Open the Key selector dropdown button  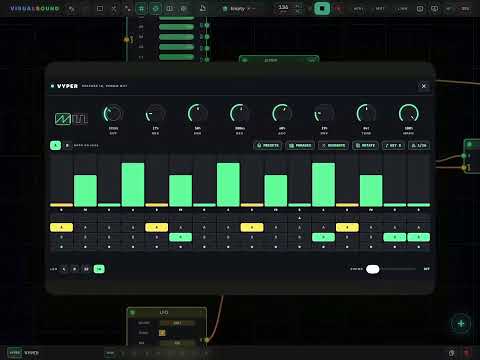393,145
